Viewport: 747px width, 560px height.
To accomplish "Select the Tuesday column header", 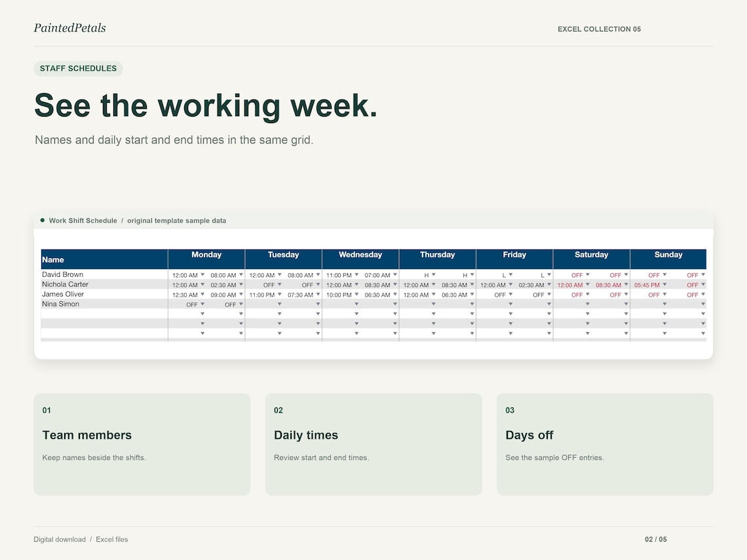I will pos(284,259).
